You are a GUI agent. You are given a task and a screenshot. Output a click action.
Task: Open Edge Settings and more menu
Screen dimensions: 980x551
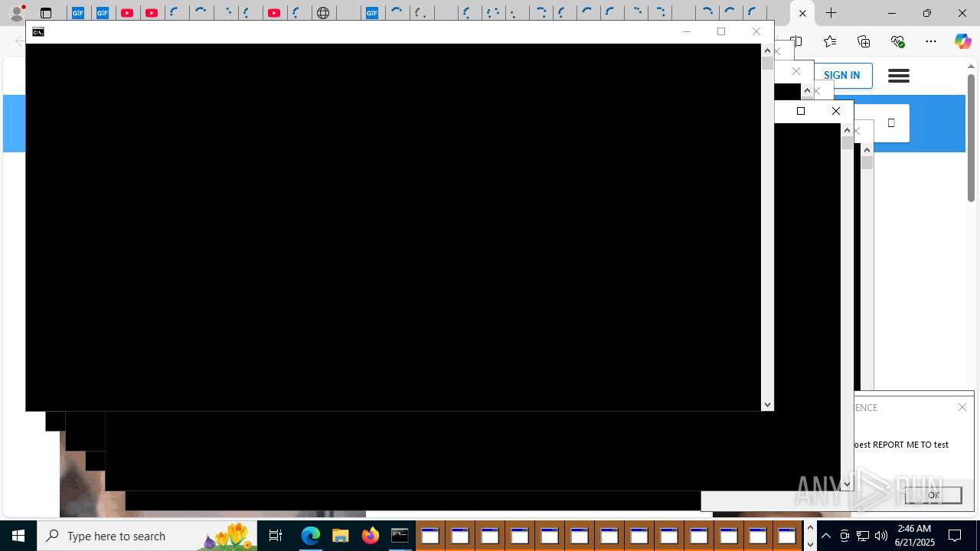931,41
